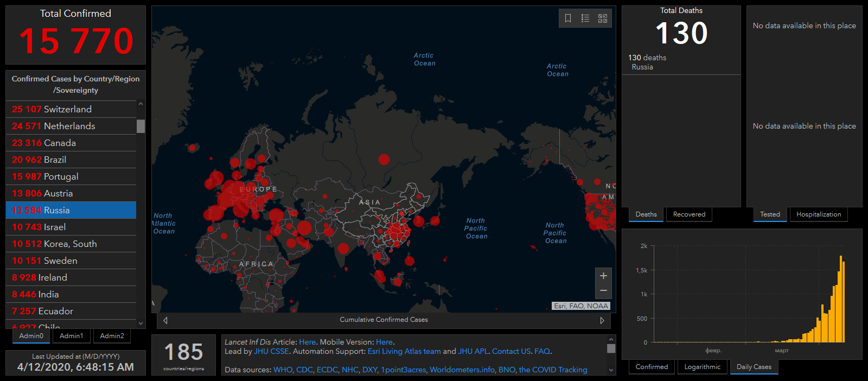Zoom out on the map with minus button
This screenshot has height=381, width=868.
click(x=603, y=291)
